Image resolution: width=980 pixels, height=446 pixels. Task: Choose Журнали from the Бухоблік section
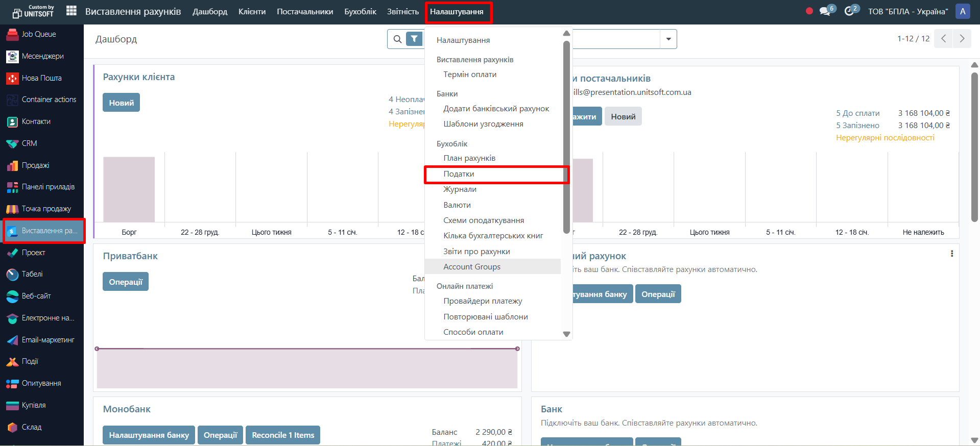click(460, 189)
